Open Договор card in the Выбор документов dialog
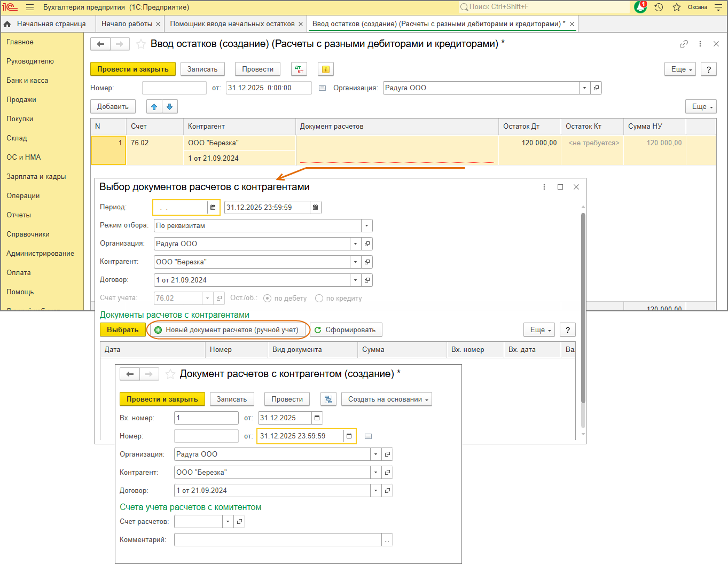This screenshot has width=728, height=565. coord(367,280)
